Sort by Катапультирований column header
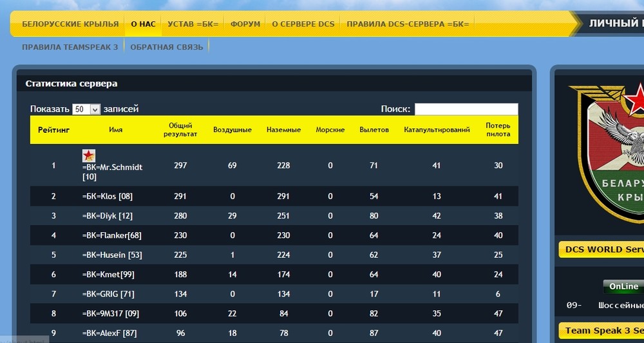Viewport: 644px width, 343px height. (437, 130)
